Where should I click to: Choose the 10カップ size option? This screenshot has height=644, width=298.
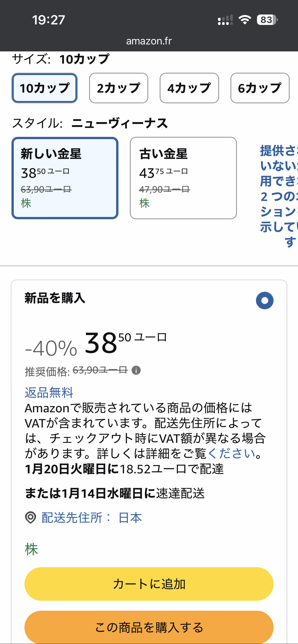point(45,88)
